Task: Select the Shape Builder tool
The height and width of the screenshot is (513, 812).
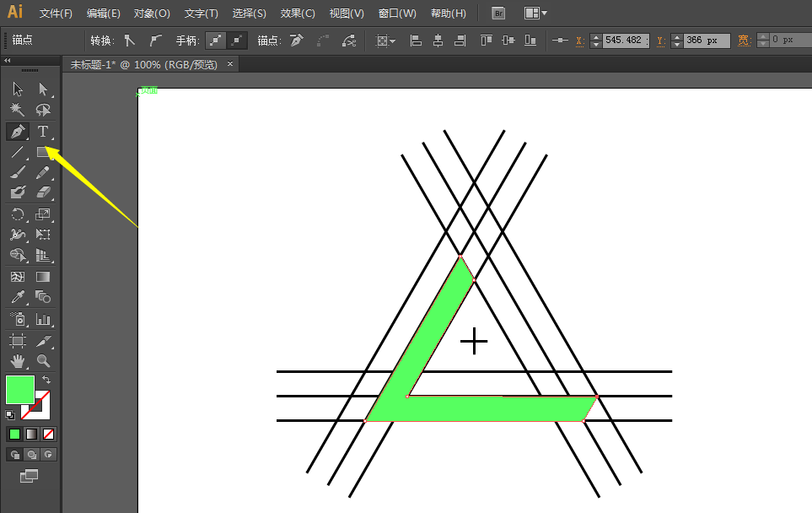Action: click(x=18, y=255)
